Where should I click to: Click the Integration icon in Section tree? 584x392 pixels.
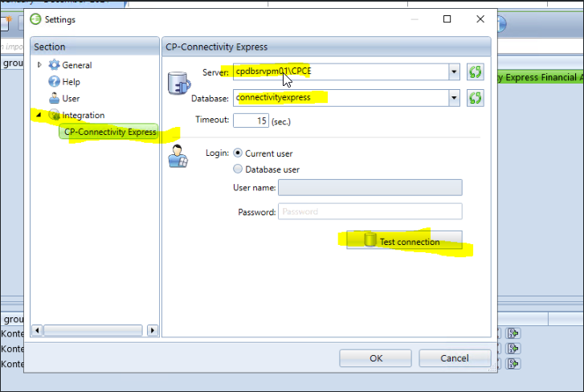click(55, 115)
